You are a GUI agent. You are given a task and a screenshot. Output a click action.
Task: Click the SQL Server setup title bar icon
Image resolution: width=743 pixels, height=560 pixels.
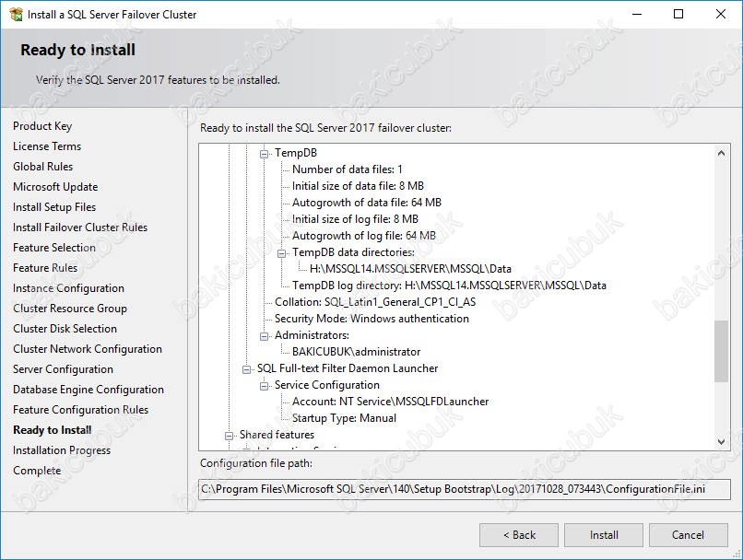16,14
